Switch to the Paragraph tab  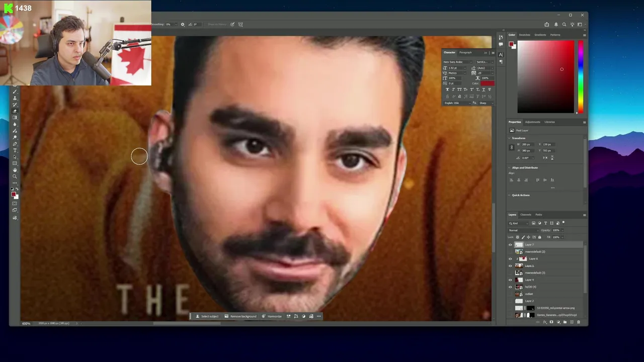[x=465, y=52]
